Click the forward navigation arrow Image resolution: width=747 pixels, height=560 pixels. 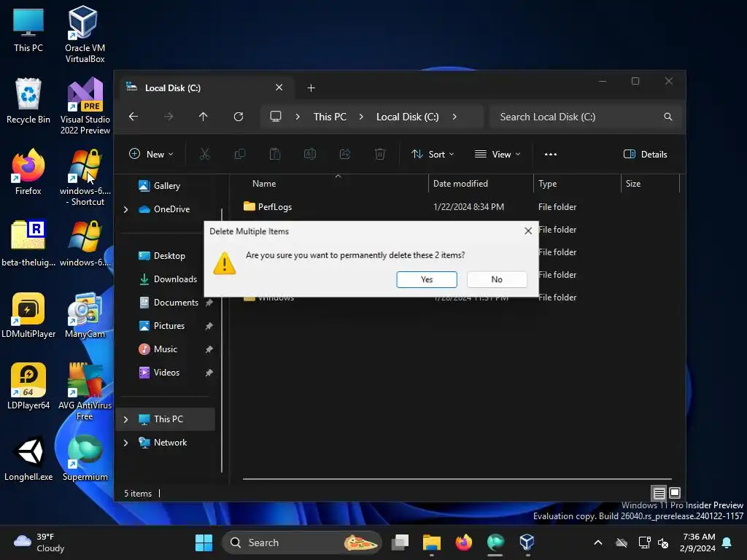pyautogui.click(x=169, y=117)
